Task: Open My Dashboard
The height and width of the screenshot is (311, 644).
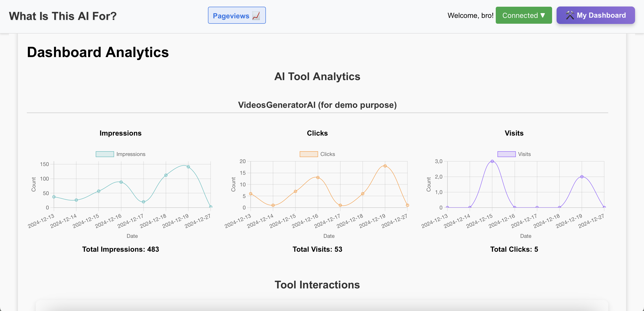Action: point(595,15)
